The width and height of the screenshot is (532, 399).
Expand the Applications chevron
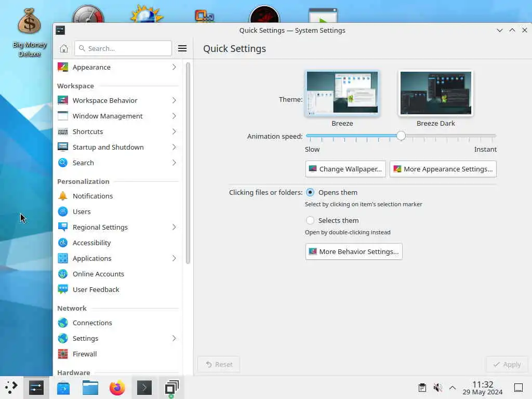[x=174, y=259]
